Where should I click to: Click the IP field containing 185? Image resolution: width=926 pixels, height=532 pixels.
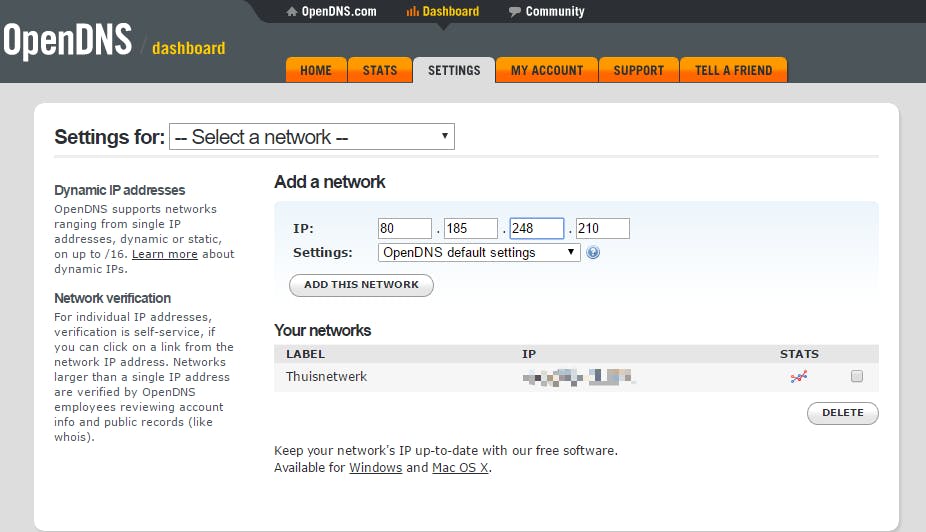pyautogui.click(x=471, y=229)
